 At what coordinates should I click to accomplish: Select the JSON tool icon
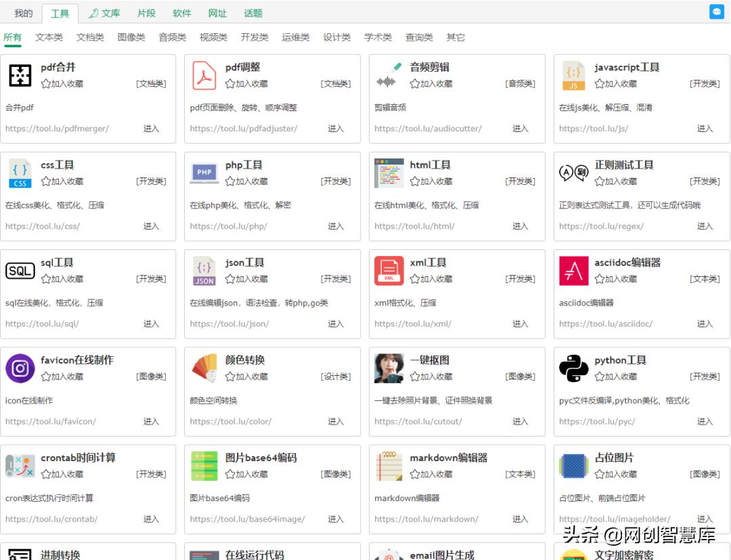pos(204,271)
